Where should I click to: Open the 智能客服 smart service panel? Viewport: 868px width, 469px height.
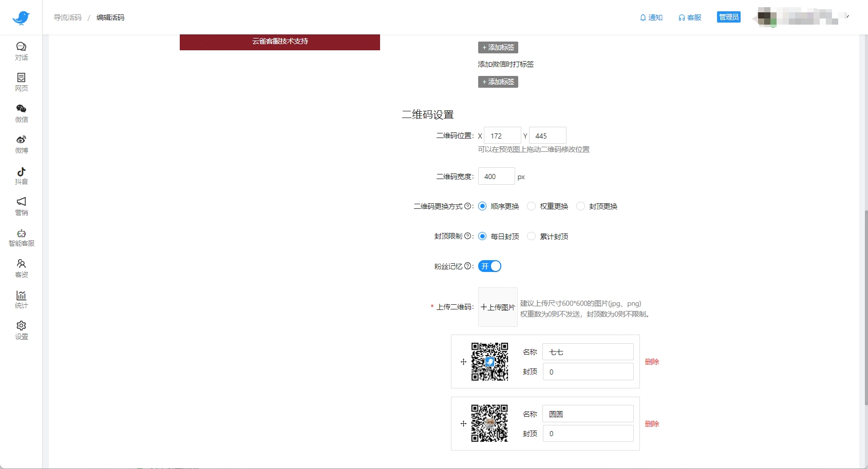click(x=21, y=237)
